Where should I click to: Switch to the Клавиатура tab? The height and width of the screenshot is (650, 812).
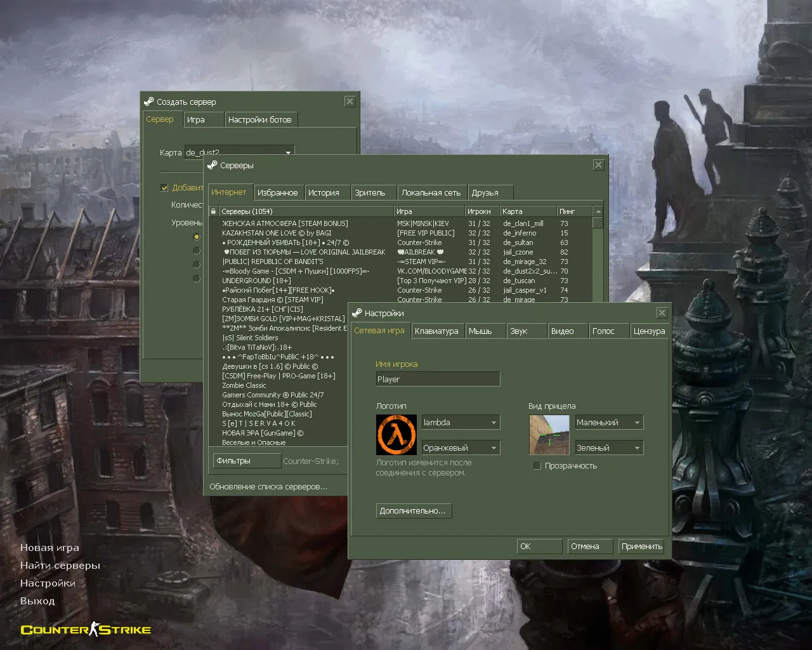[x=436, y=331]
